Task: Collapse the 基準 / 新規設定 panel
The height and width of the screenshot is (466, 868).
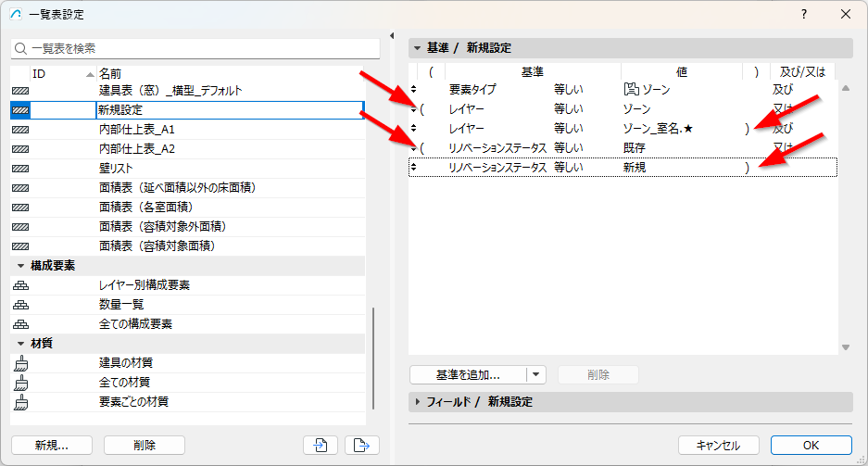Action: pos(418,48)
